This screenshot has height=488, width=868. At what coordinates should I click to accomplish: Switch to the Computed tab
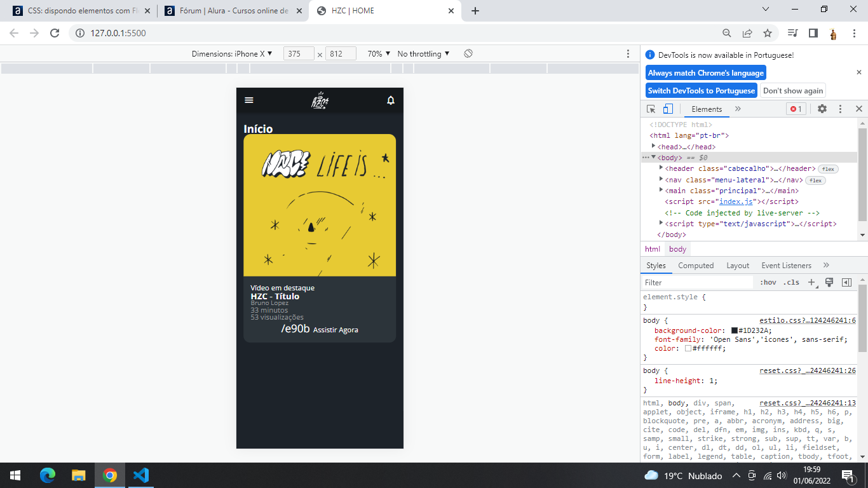coord(696,266)
